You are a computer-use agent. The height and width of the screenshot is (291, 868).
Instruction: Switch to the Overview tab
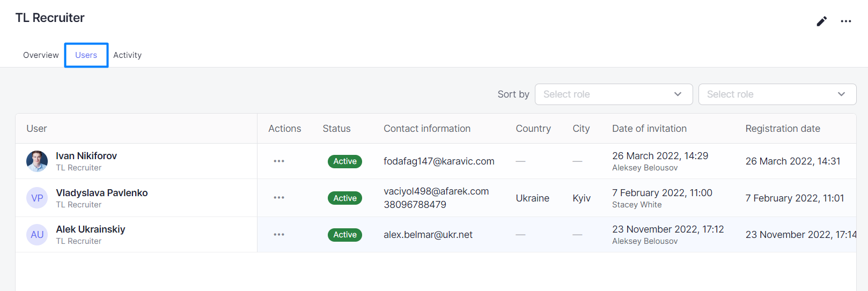(41, 55)
